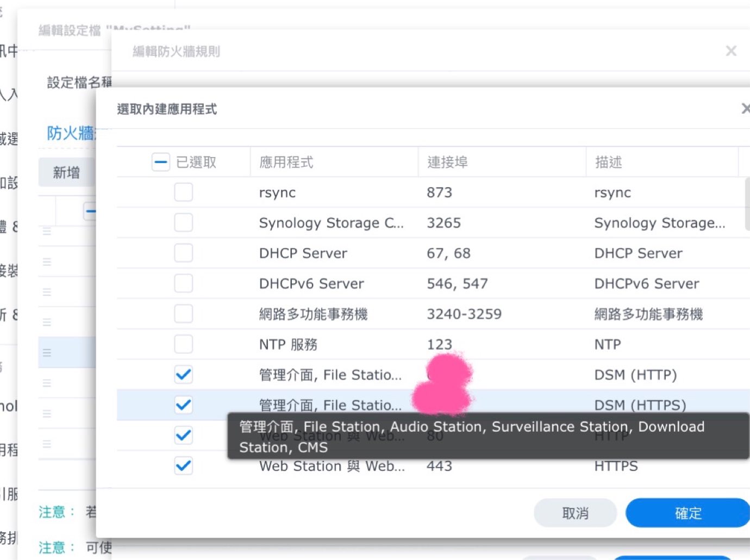750x560 pixels.
Task: Click the NTP description cell
Action: [x=608, y=345]
